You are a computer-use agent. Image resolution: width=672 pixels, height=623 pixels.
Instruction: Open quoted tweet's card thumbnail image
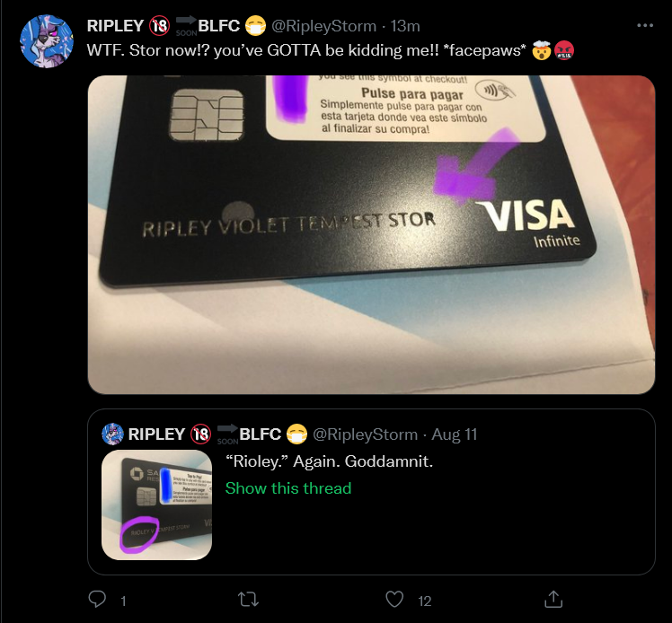point(157,505)
